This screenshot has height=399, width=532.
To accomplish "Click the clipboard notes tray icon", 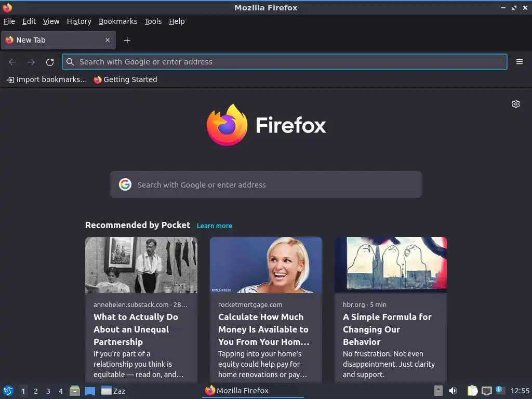I will click(472, 391).
